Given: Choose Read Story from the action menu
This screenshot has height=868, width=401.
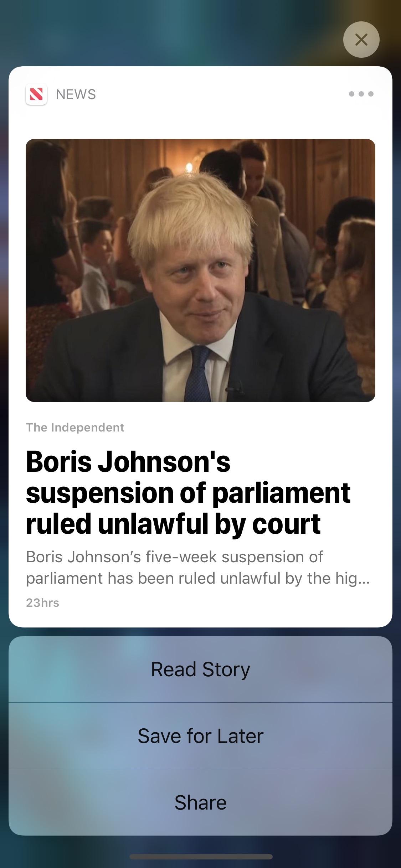Looking at the screenshot, I should [200, 669].
